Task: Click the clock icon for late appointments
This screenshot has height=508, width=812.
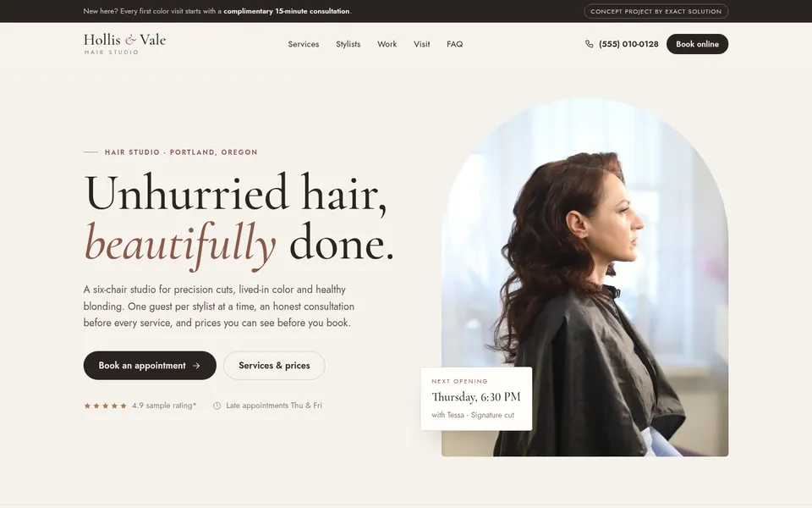Action: pos(217,406)
